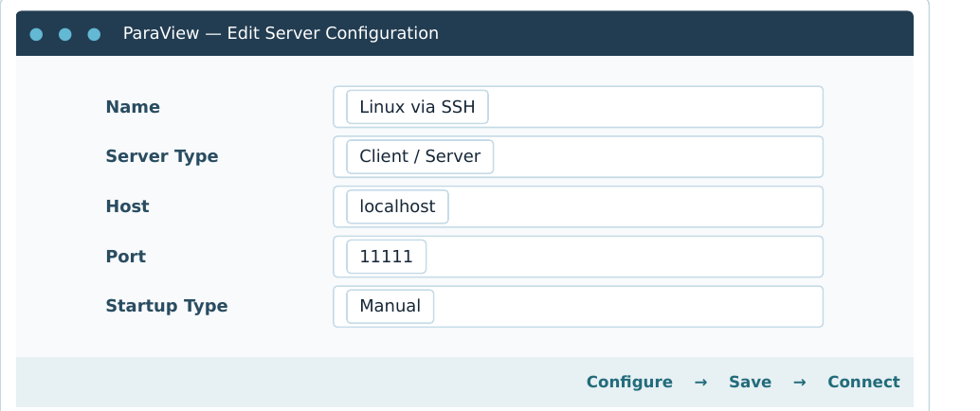Viewport: 980px width, 411px height.
Task: Click the Connect button
Action: coord(863,383)
